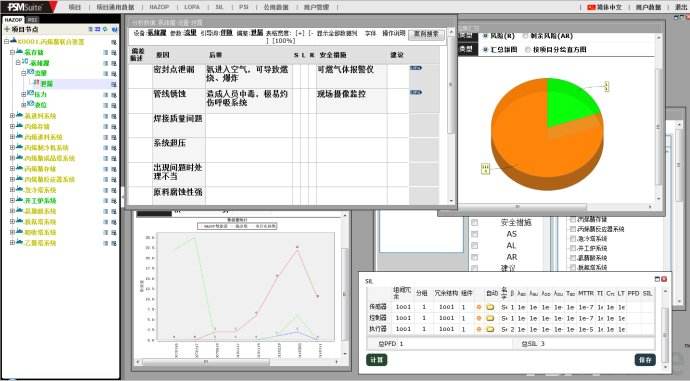
Task: Click the blue tag icon in 密封点泄漏 row
Action: click(416, 68)
